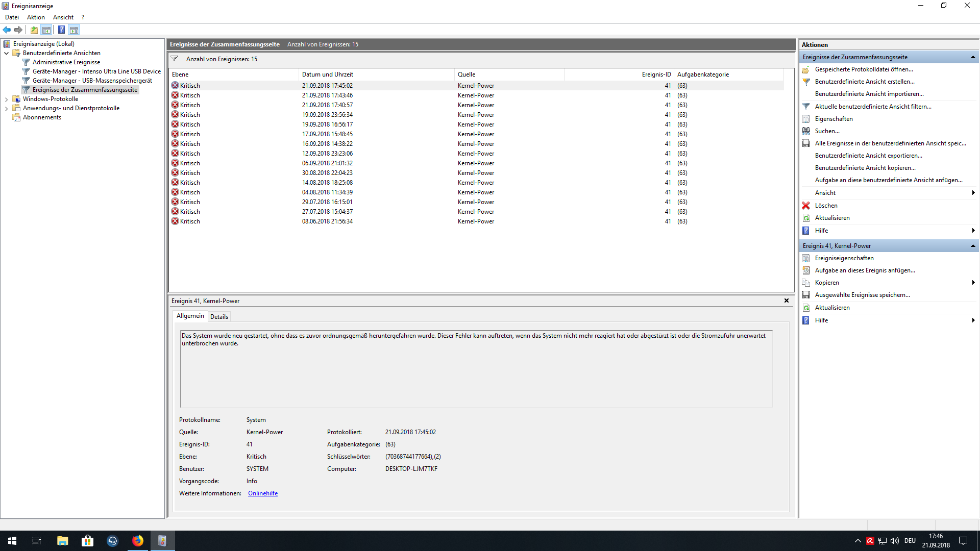Select Administrative Ereignisse in tree
The width and height of the screenshot is (980, 551).
(66, 62)
